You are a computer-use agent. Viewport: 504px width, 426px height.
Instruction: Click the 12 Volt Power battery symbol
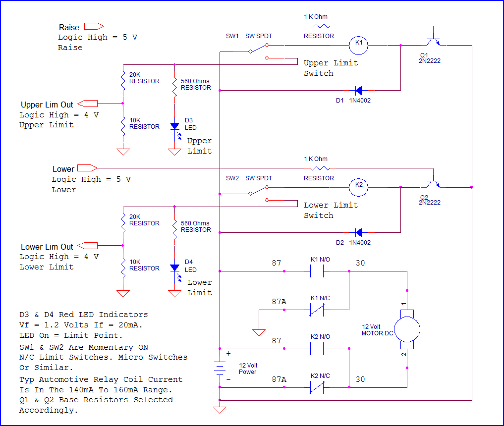[220, 368]
